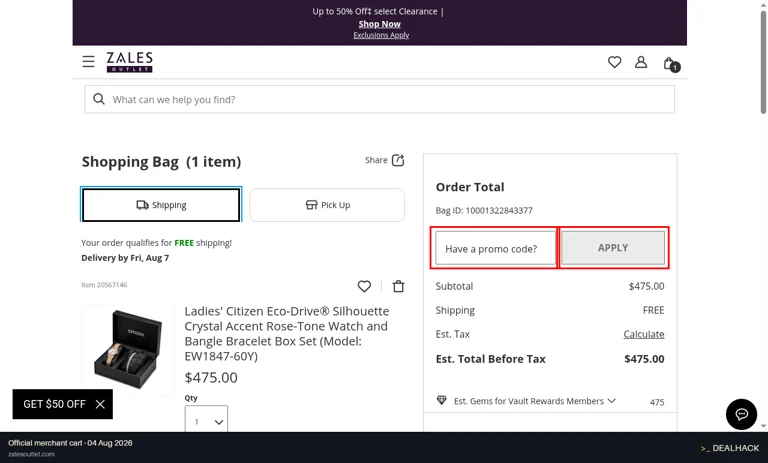
Task: Select the Shipping delivery option
Action: coord(161,205)
